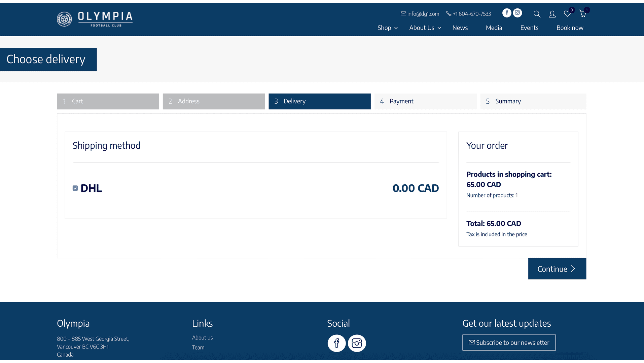The width and height of the screenshot is (644, 363).
Task: Go to the Events menu item
Action: click(529, 28)
